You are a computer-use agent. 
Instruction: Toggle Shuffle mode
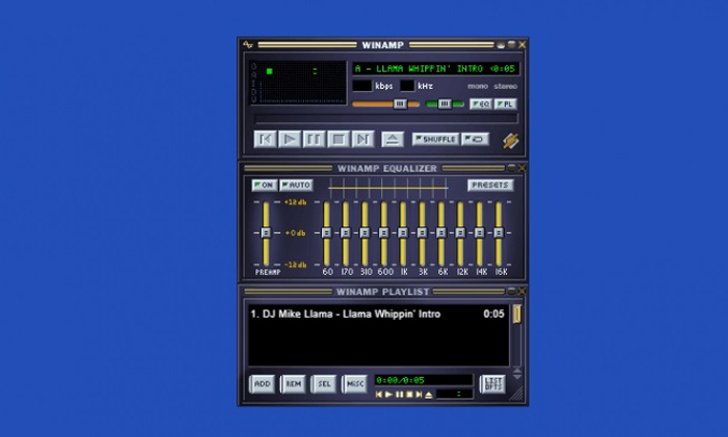[x=436, y=139]
